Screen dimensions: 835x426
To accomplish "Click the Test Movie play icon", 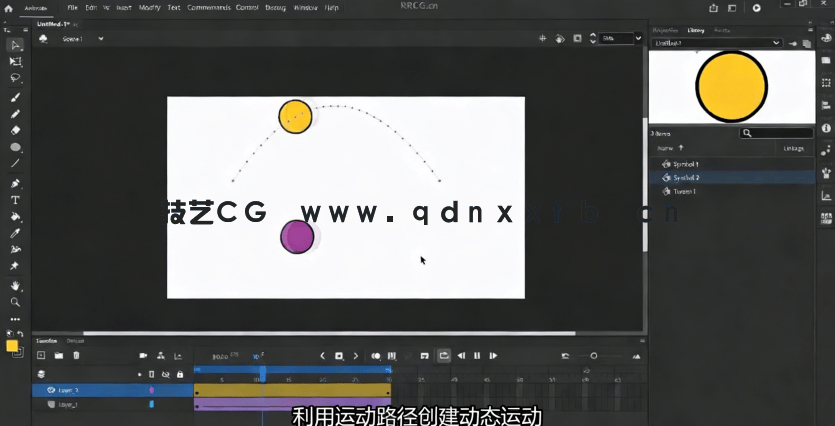I will point(756,8).
